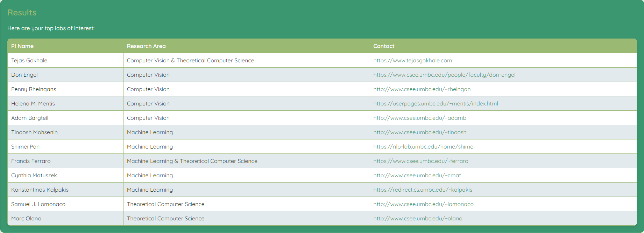Open Don Engel's faculty page link
644x233 pixels.
tap(444, 75)
